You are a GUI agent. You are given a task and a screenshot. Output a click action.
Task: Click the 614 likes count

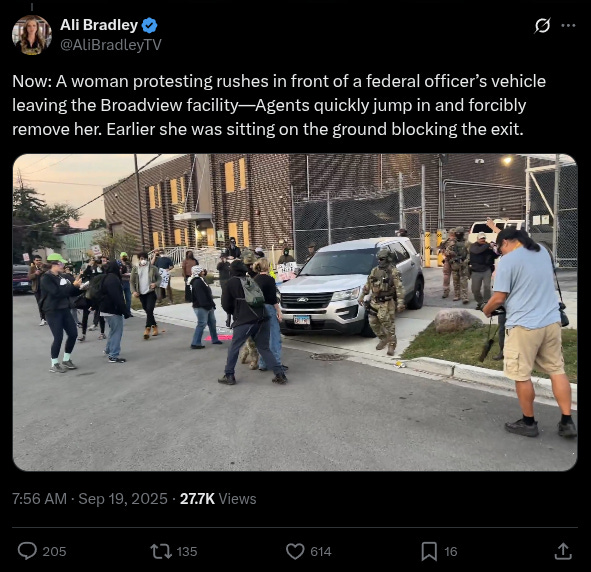[321, 552]
